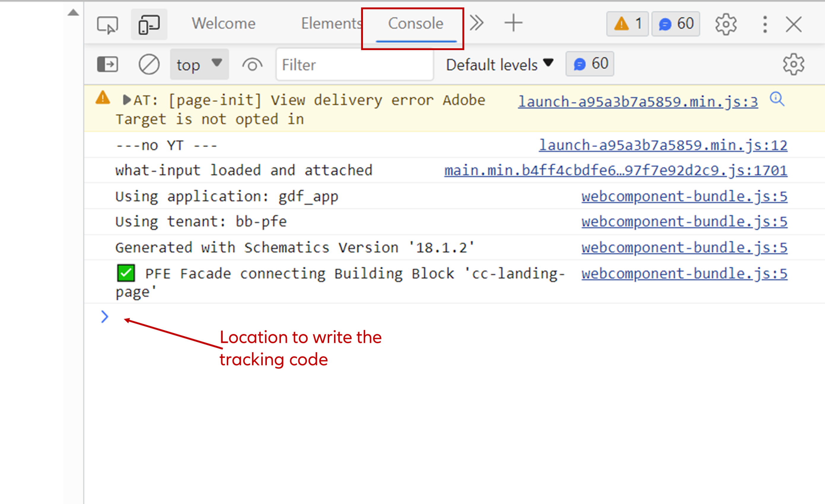
Task: Click the yellow warning triangle icon in log
Action: pyautogui.click(x=103, y=98)
